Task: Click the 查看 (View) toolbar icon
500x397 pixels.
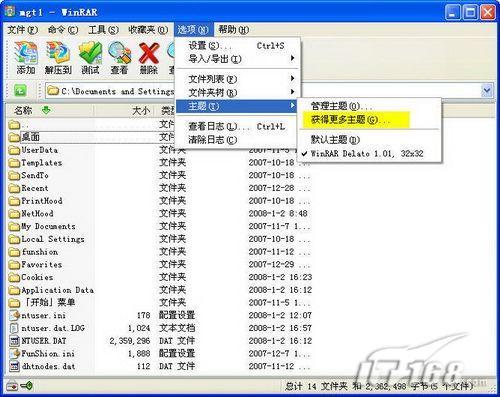Action: coord(120,52)
